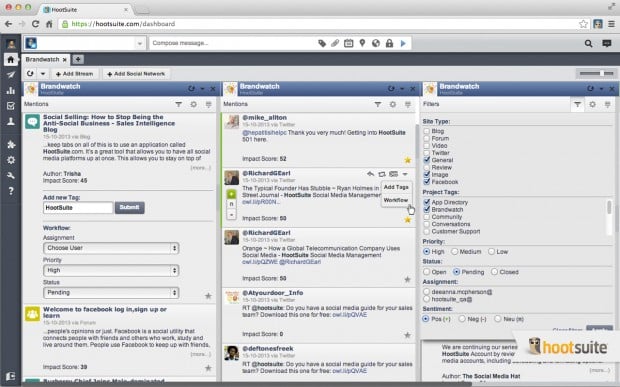Uncheck the General site type checkbox
Viewport: 620px width, 387px height.
pos(427,160)
